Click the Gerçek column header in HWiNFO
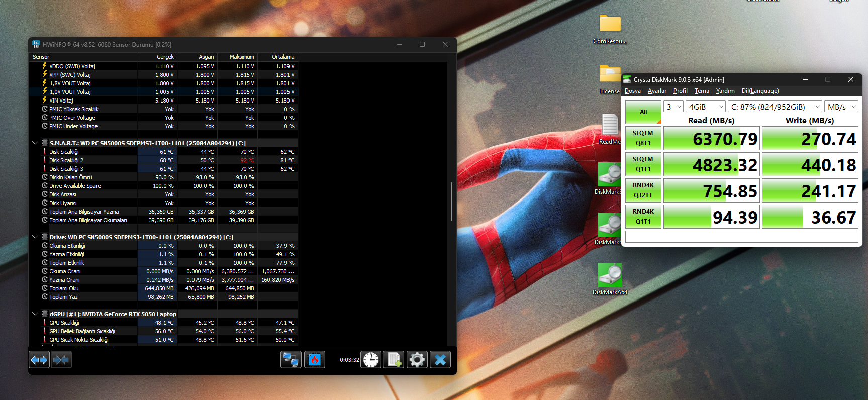The width and height of the screenshot is (868, 400). pyautogui.click(x=157, y=57)
